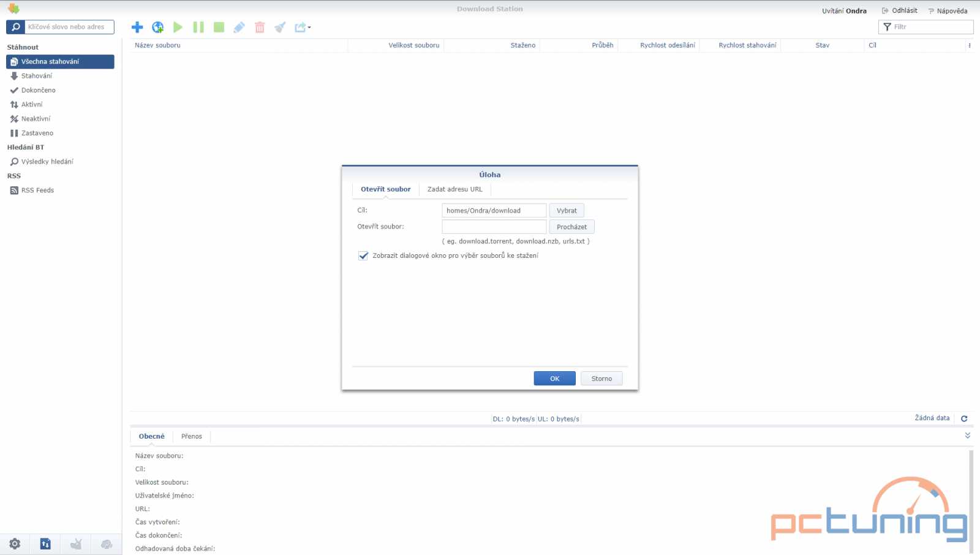The image size is (980, 555).
Task: Click the DL: 0 bytes/s status text
Action: click(513, 419)
